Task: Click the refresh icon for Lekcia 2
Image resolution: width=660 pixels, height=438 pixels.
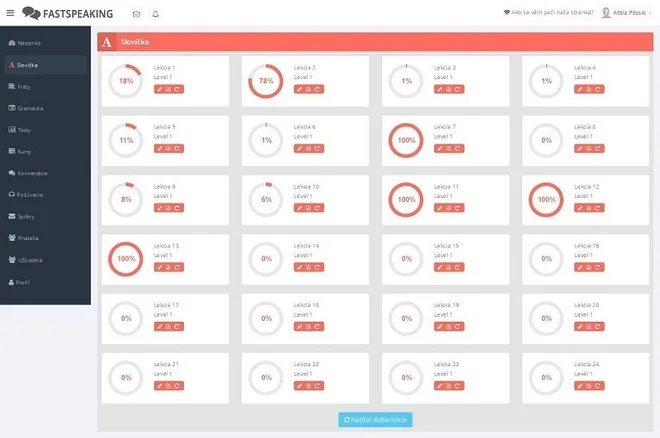Action: pos(316,89)
